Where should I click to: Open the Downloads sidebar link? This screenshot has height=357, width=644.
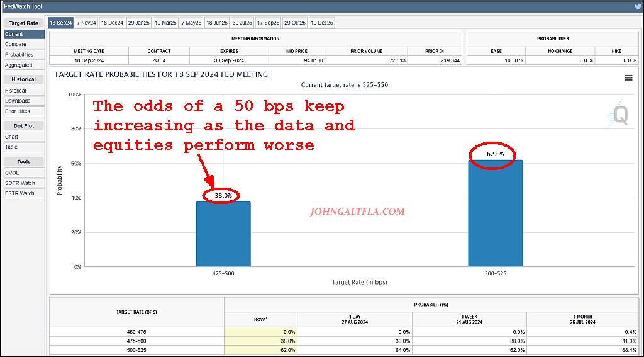pyautogui.click(x=18, y=101)
